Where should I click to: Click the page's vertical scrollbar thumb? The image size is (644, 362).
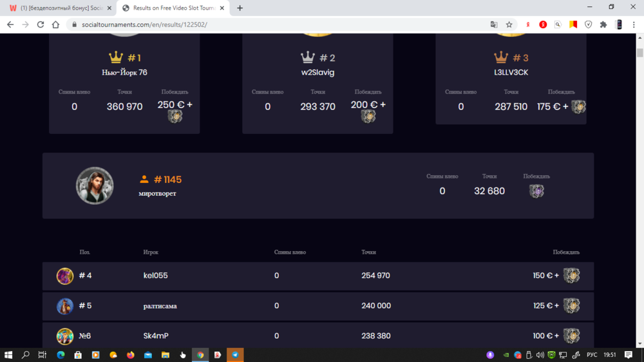639,53
